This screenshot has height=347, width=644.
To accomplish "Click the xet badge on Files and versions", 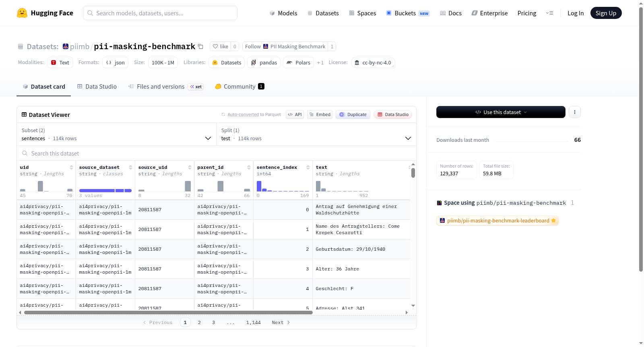I will [196, 87].
